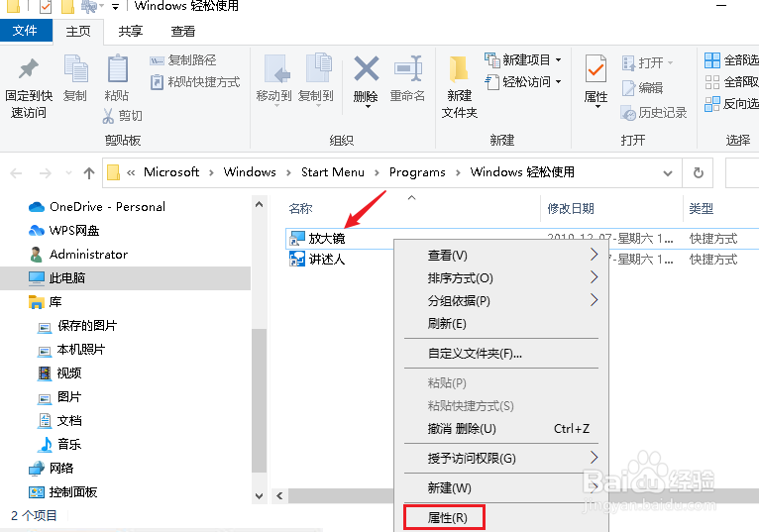Select Documents (文档) in sidebar

click(x=59, y=421)
